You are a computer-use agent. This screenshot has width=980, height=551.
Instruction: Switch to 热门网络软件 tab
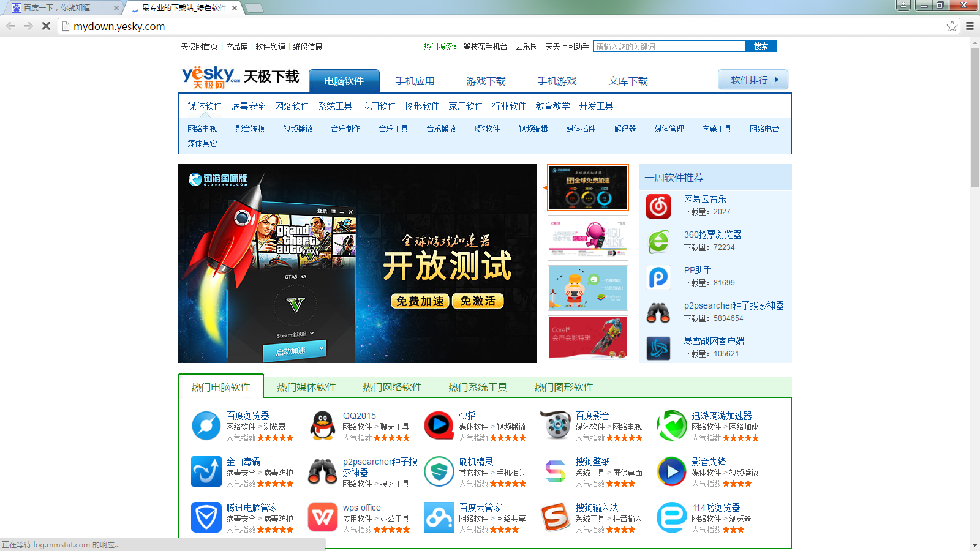(392, 387)
